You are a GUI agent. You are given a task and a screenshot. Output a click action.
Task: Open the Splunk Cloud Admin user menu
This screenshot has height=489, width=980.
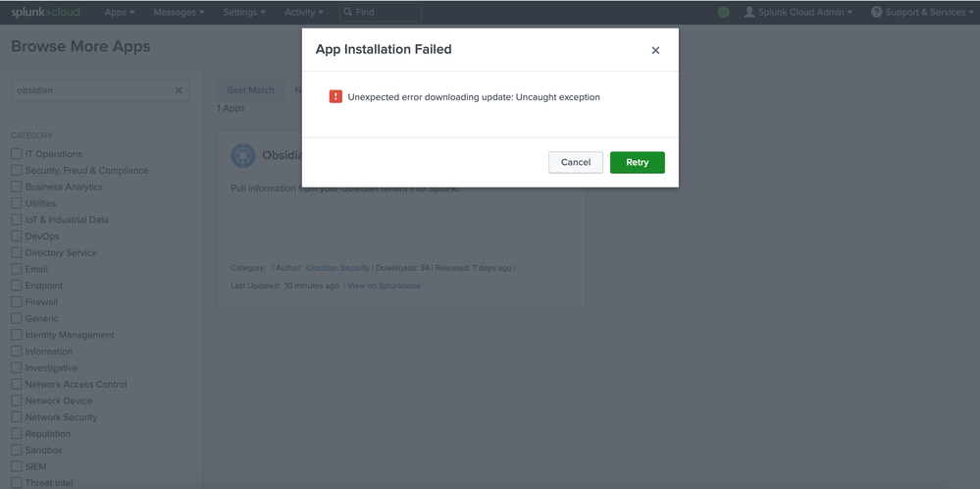(799, 12)
